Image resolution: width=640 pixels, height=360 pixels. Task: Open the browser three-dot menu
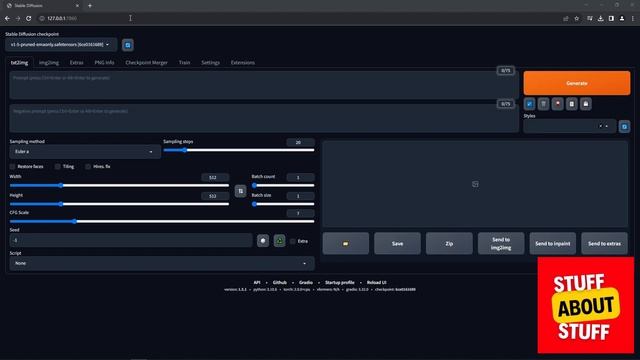[x=633, y=18]
